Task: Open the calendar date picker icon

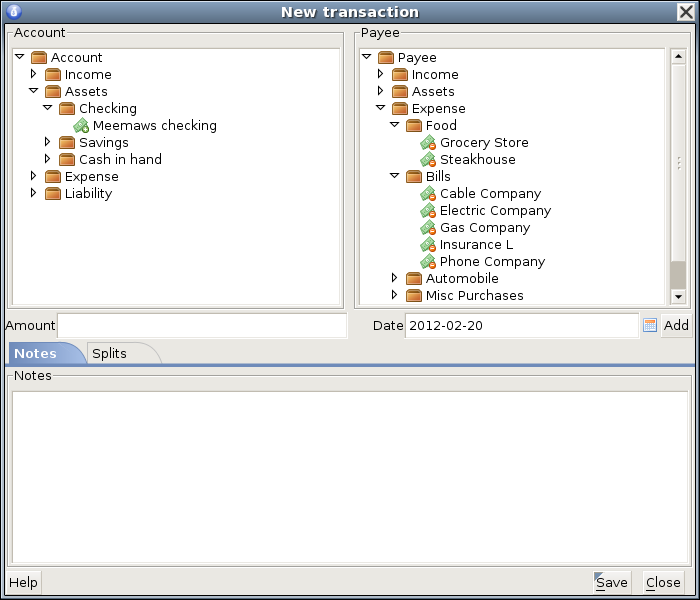Action: [650, 325]
